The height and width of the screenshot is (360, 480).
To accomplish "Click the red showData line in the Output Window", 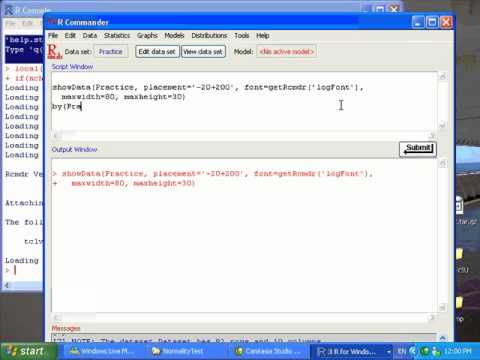I will pyautogui.click(x=213, y=174).
